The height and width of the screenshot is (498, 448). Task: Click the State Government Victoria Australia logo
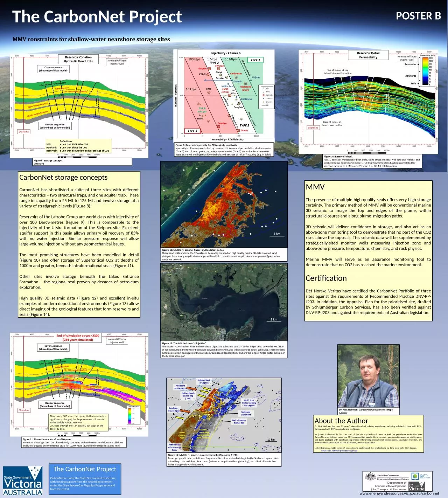coord(23,480)
